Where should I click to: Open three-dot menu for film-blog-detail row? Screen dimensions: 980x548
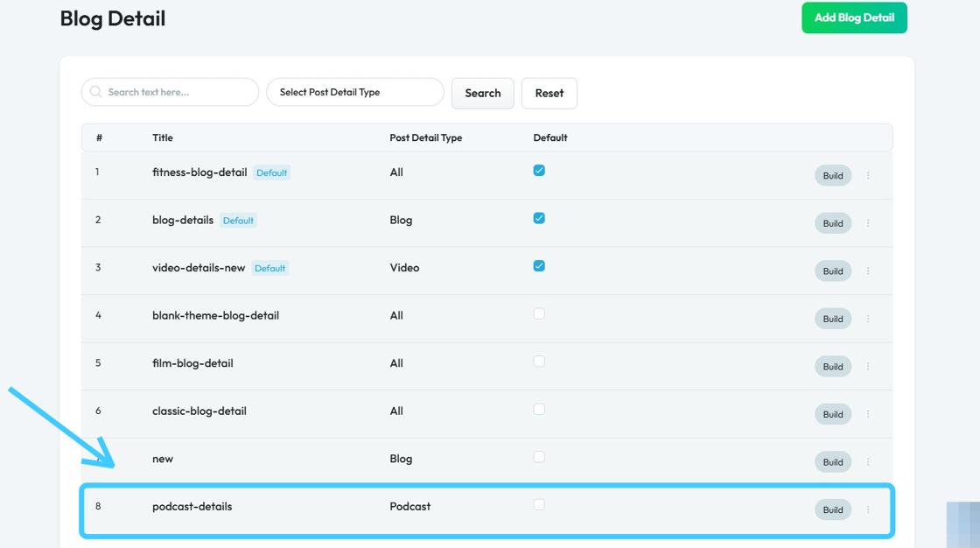point(868,367)
